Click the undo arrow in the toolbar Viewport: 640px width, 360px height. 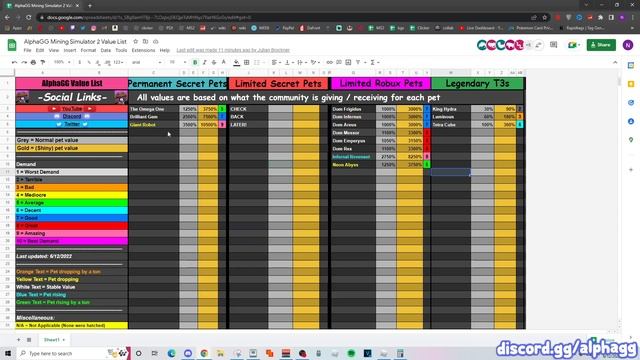(x=15, y=62)
